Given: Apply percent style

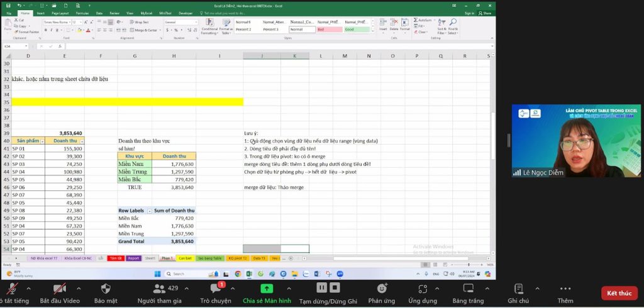Looking at the screenshot, I should (x=176, y=30).
